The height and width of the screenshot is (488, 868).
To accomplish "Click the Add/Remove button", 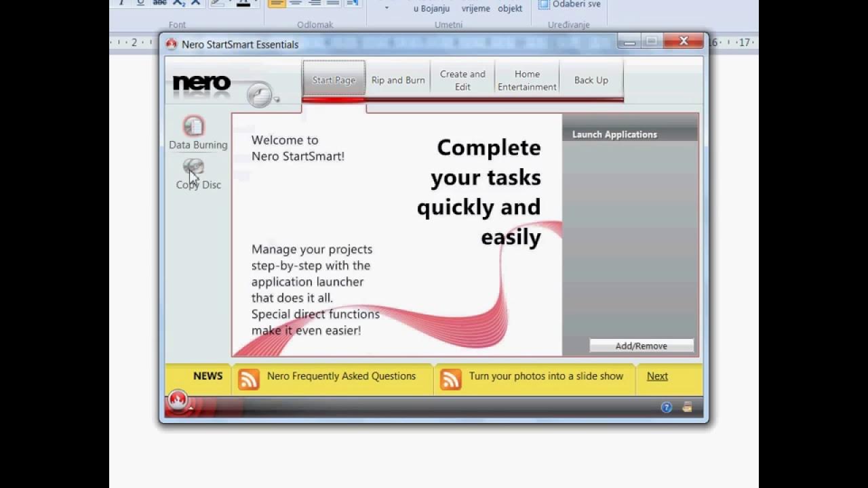I will tap(642, 346).
